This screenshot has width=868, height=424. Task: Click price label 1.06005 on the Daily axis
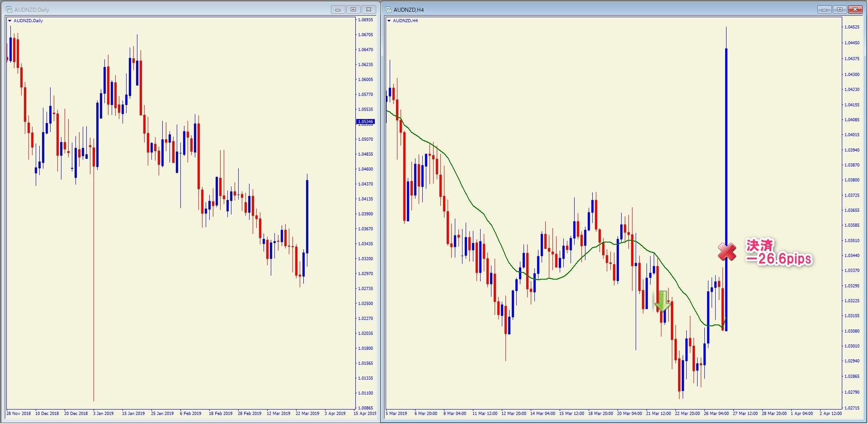tap(365, 80)
